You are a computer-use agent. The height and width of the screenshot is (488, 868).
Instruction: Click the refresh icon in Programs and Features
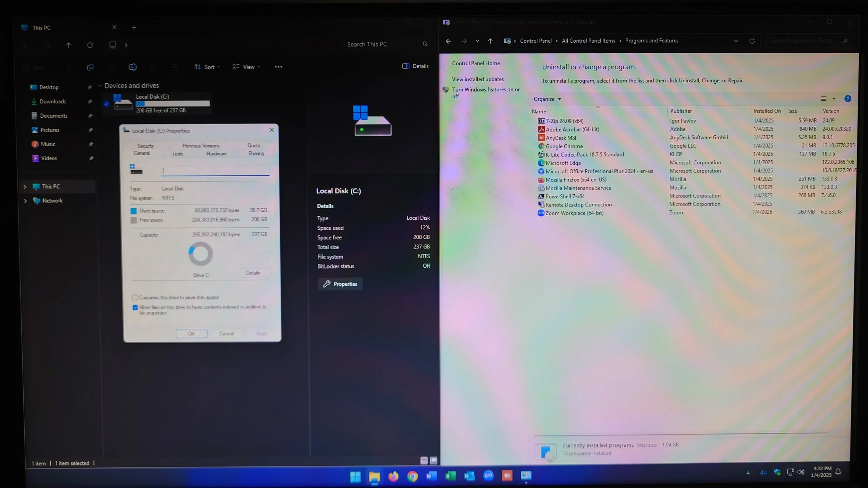(x=752, y=41)
